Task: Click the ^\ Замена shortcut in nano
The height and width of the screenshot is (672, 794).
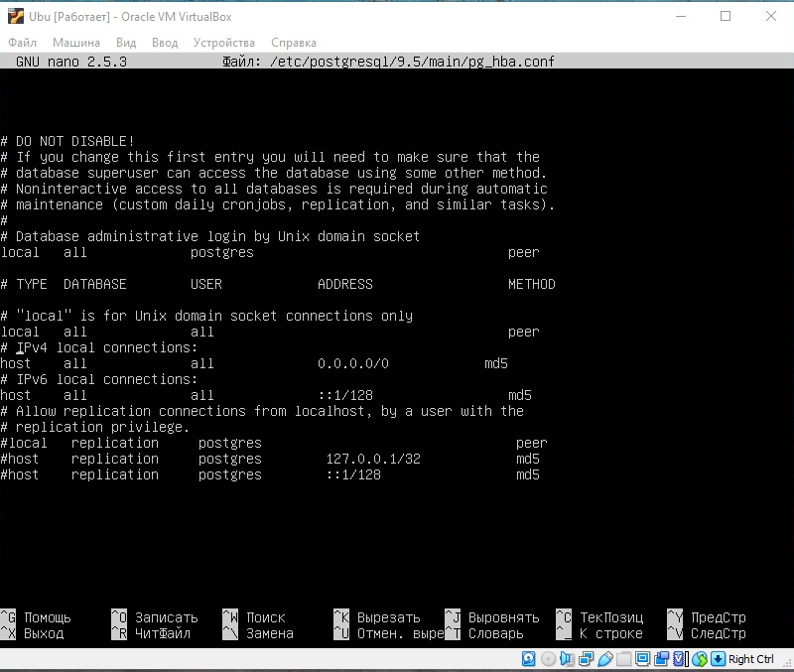Action: click(x=258, y=633)
